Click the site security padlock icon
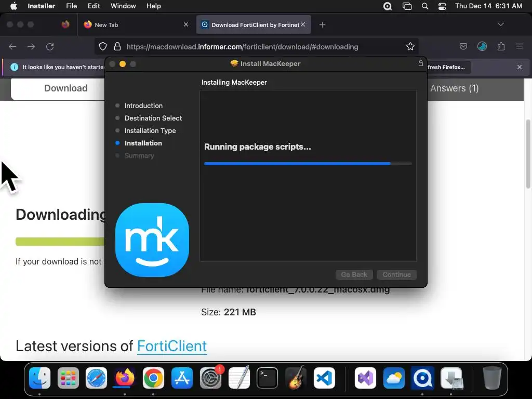This screenshot has width=532, height=399. point(117,46)
